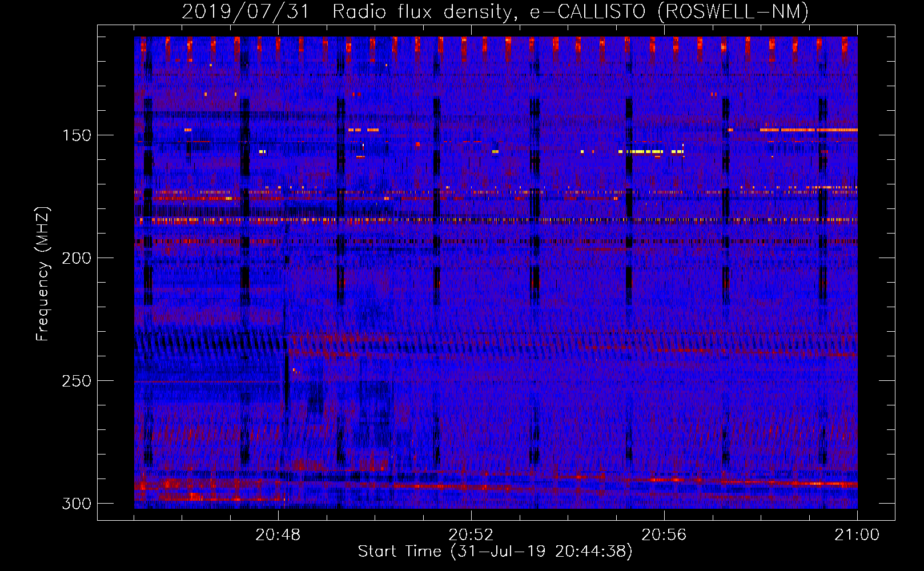Click the 200 frequency tick label
The image size is (924, 571).
click(77, 258)
